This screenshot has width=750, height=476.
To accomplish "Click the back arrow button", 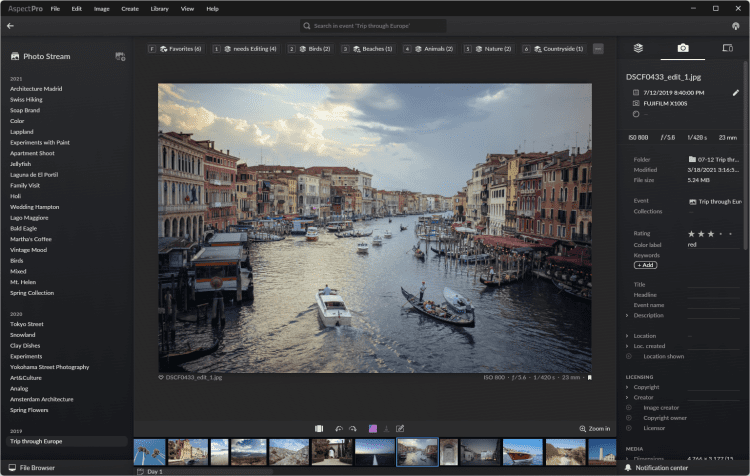I will [x=10, y=25].
